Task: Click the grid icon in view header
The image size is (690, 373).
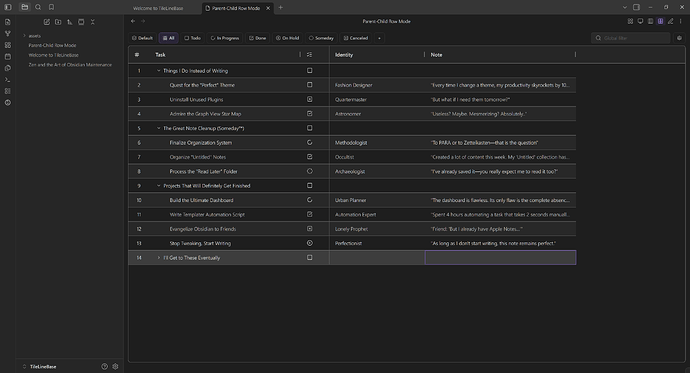Action: 630,21
